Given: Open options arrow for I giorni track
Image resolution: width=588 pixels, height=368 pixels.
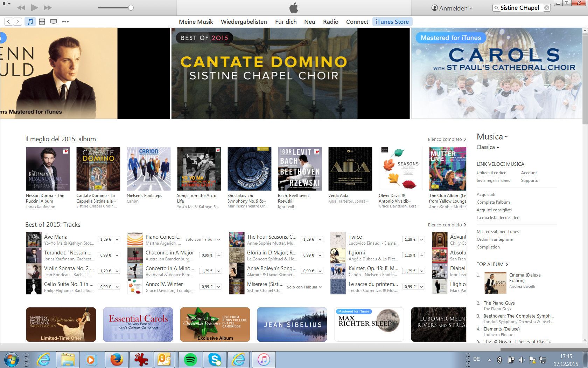Looking at the screenshot, I should click(x=422, y=255).
